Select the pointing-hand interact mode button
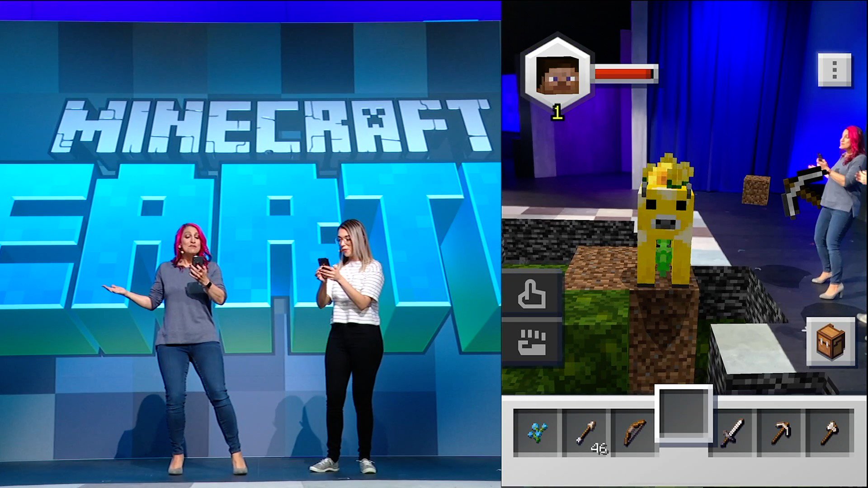 (x=532, y=294)
